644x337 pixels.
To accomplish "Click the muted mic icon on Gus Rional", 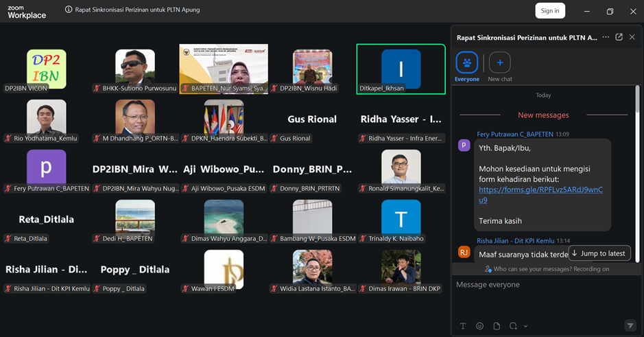I will 274,138.
